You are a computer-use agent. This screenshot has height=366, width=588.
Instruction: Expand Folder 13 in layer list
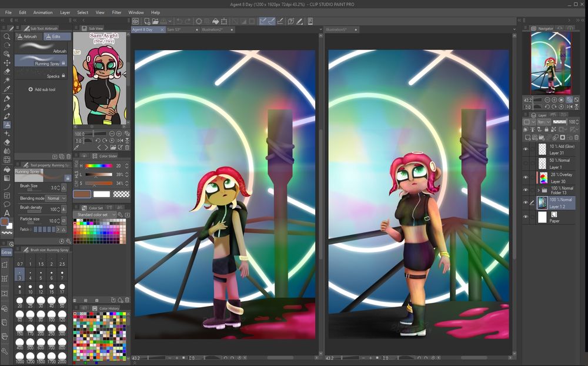[539, 191]
